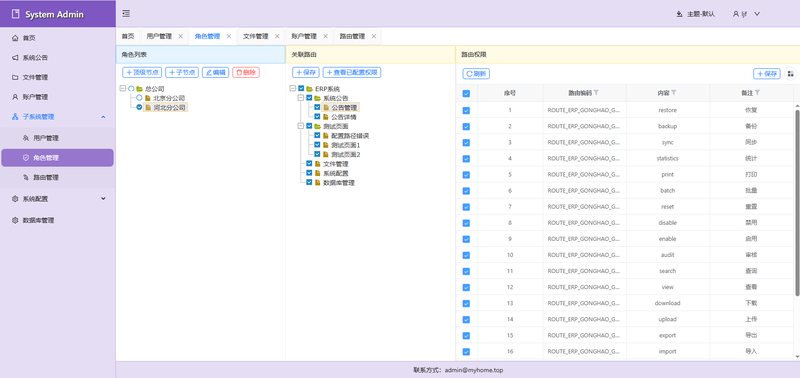Uncheck the audit row checkbox

coord(466,255)
